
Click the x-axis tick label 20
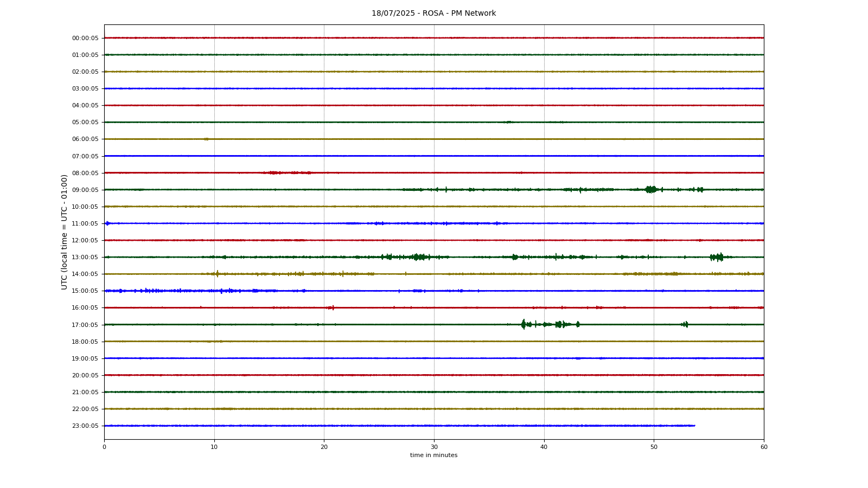(x=324, y=447)
